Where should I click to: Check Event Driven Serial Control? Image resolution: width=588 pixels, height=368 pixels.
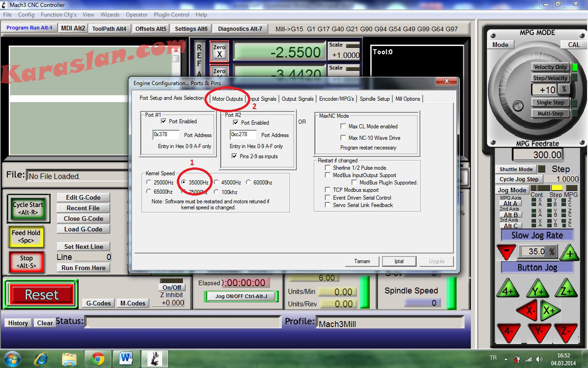[x=328, y=198]
